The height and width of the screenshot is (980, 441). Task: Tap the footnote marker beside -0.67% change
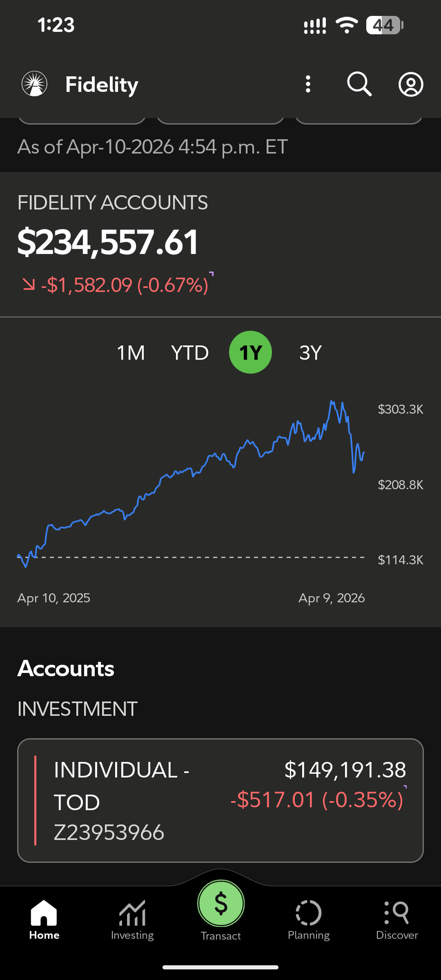point(212,273)
